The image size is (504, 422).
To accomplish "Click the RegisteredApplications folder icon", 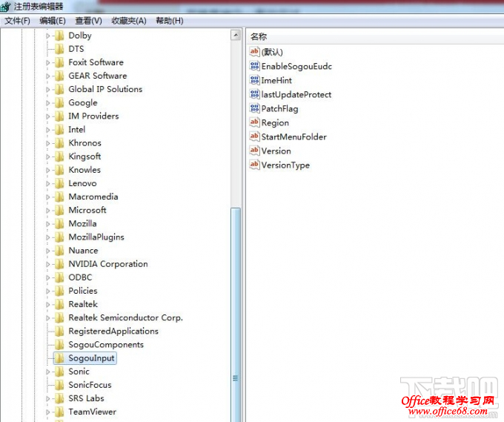I will (x=59, y=332).
